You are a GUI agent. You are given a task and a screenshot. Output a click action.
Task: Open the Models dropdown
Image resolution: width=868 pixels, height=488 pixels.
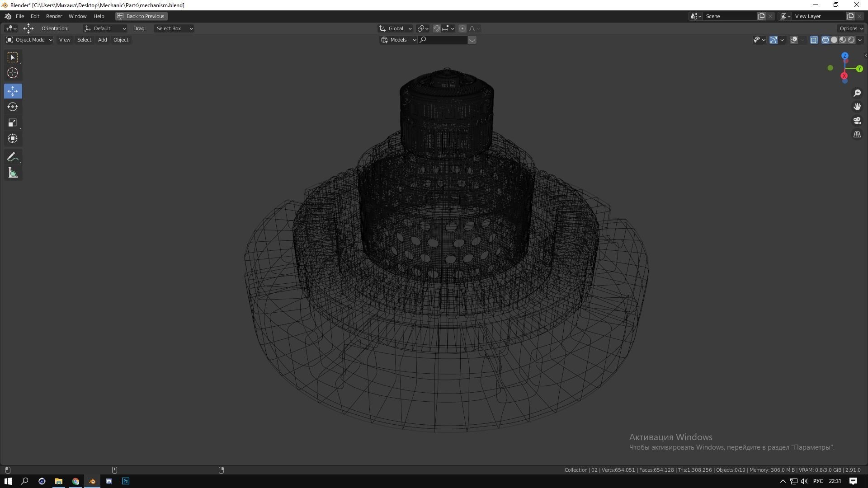pyautogui.click(x=398, y=40)
